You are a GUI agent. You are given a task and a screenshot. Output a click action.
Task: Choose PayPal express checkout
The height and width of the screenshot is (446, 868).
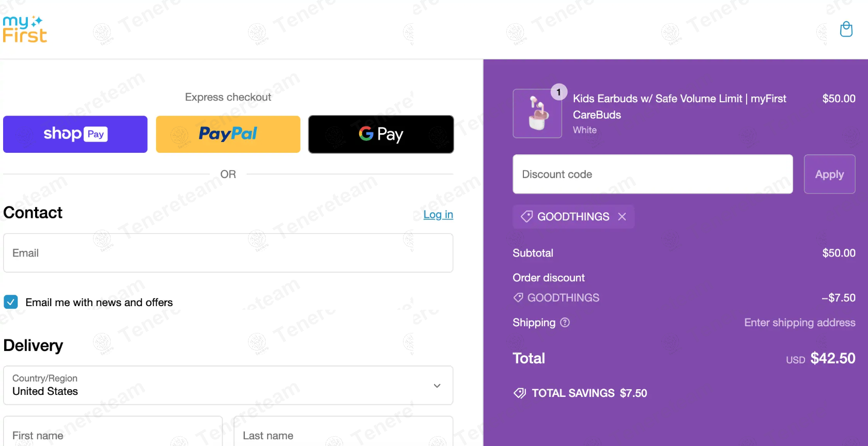point(228,134)
